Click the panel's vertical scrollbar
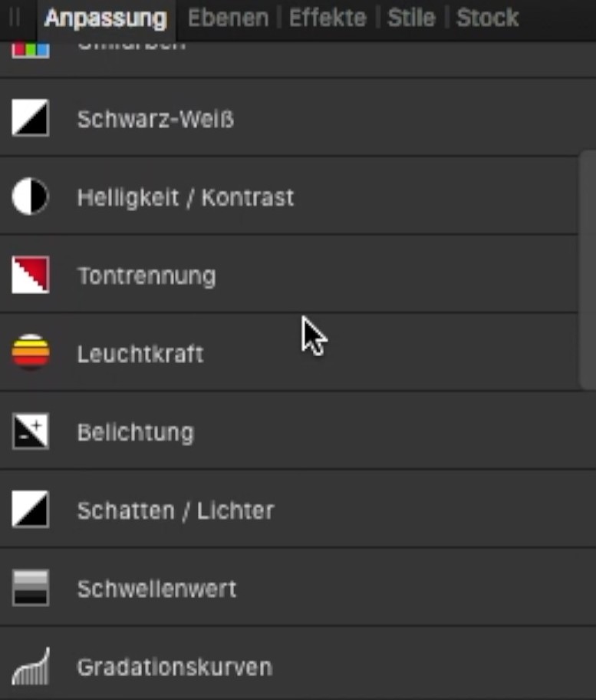 coord(587,269)
